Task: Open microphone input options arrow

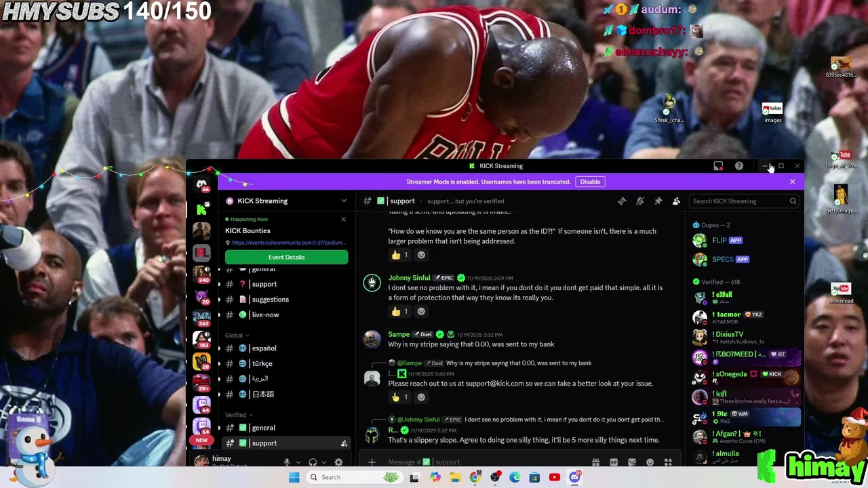Action: [x=298, y=462]
